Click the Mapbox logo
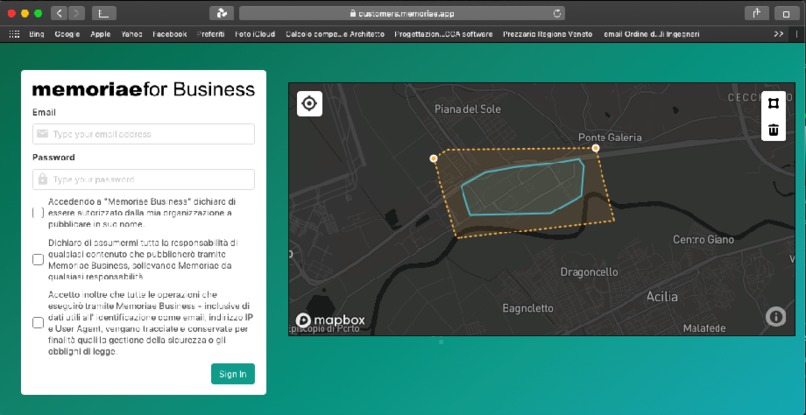This screenshot has height=415, width=806. [x=331, y=320]
